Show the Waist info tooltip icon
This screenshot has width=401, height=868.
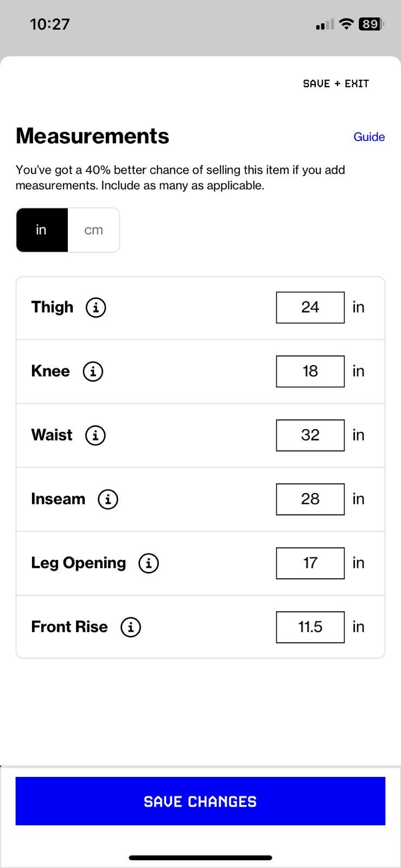coord(96,435)
